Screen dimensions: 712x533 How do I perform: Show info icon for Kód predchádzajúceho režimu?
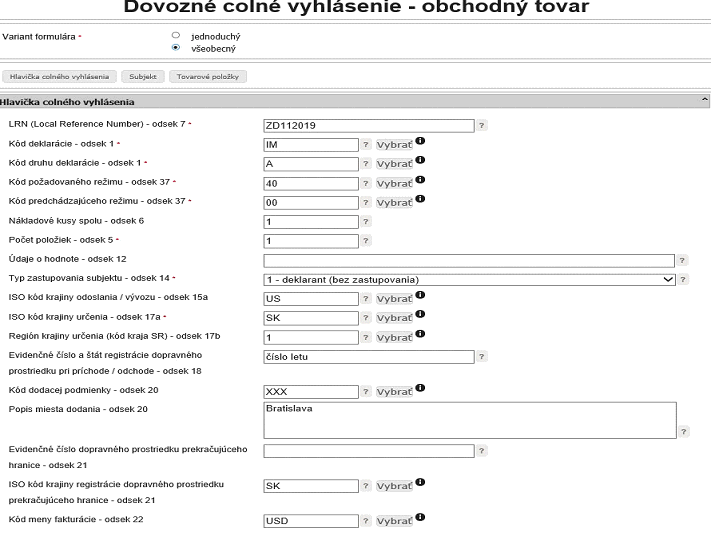[x=420, y=198]
